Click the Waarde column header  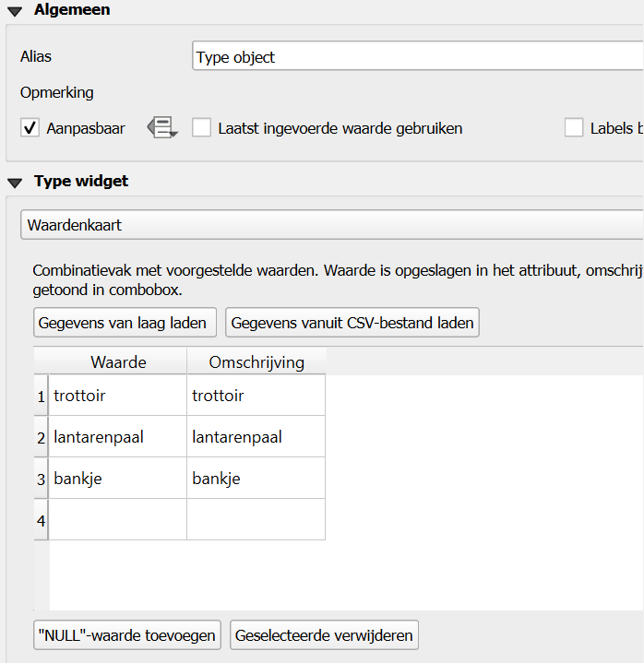point(118,362)
